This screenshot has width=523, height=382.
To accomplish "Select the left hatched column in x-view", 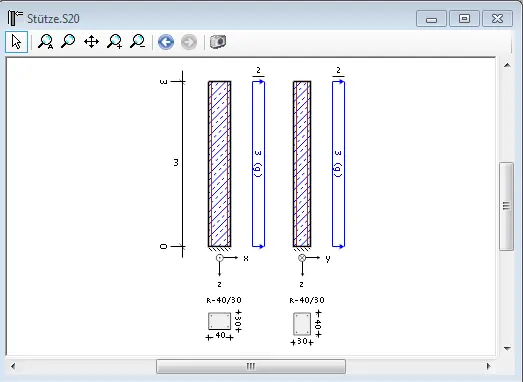I will (x=219, y=164).
